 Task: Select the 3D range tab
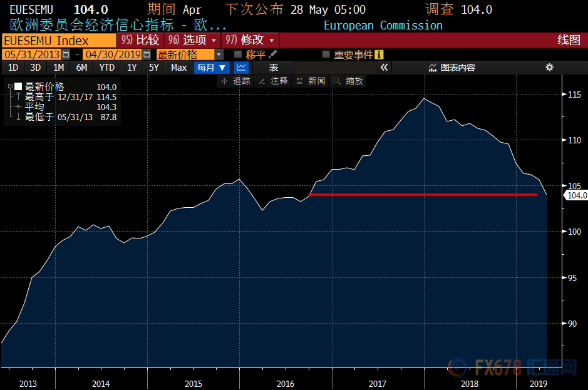(x=35, y=68)
